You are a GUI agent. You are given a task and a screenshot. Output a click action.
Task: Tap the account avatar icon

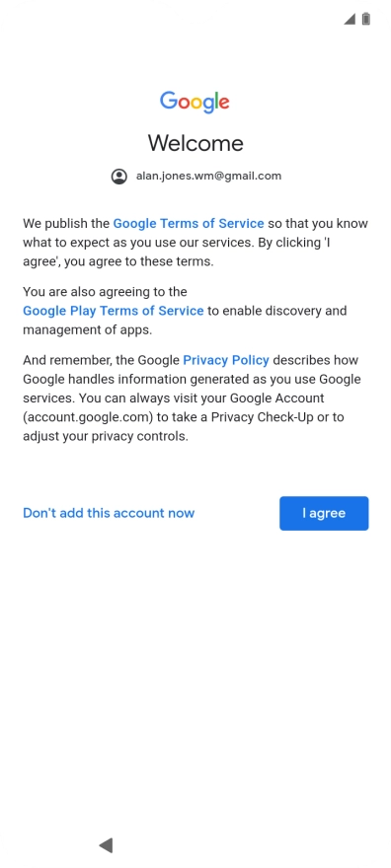pos(119,177)
